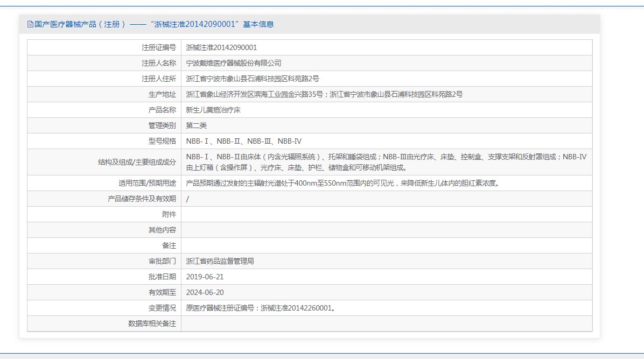This screenshot has width=644, height=359.
Task: Click the 产品储存条件及有效期 label
Action: pyautogui.click(x=142, y=199)
